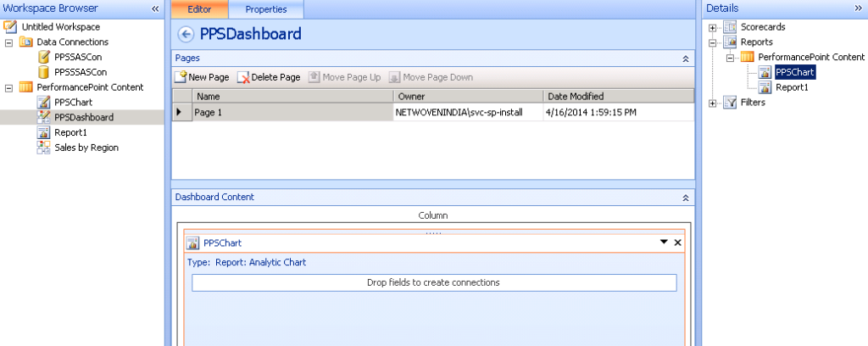Click the Delete Page red X icon

click(243, 77)
